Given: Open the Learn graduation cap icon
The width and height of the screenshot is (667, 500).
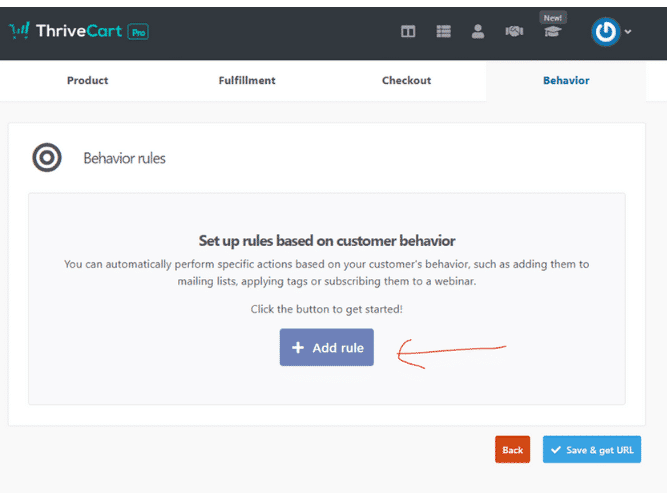Looking at the screenshot, I should pyautogui.click(x=553, y=31).
